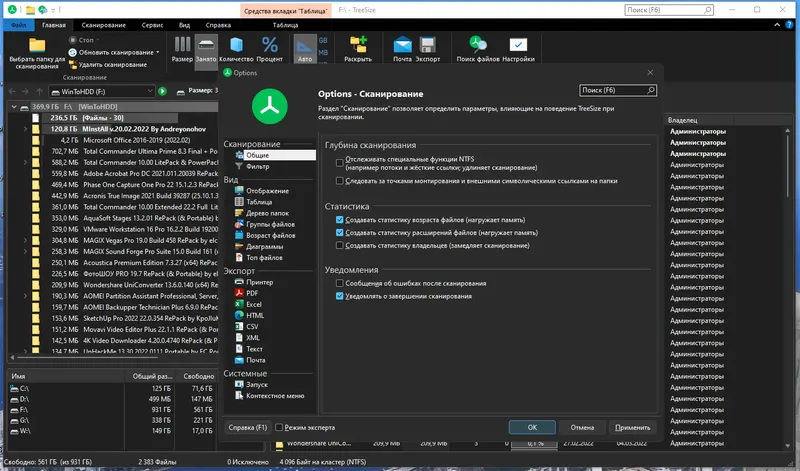The height and width of the screenshot is (471, 800).
Task: Click the Экспорт save icon
Action: click(x=428, y=44)
